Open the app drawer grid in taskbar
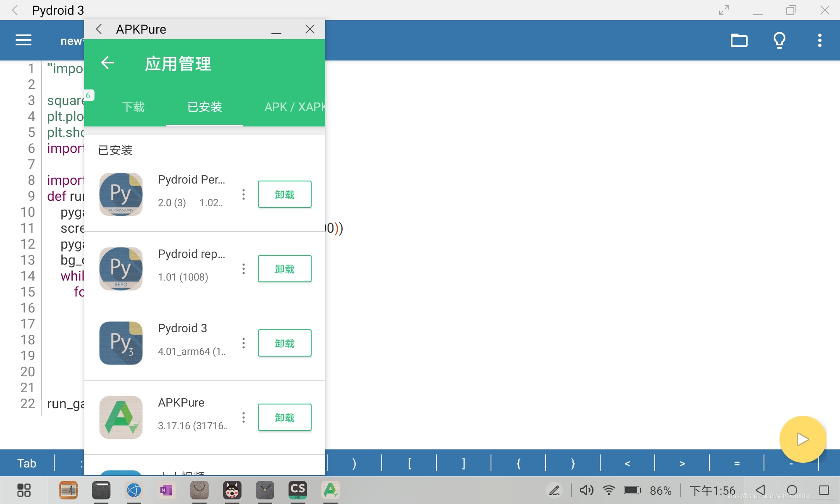Viewport: 840px width, 504px height. coord(24,490)
